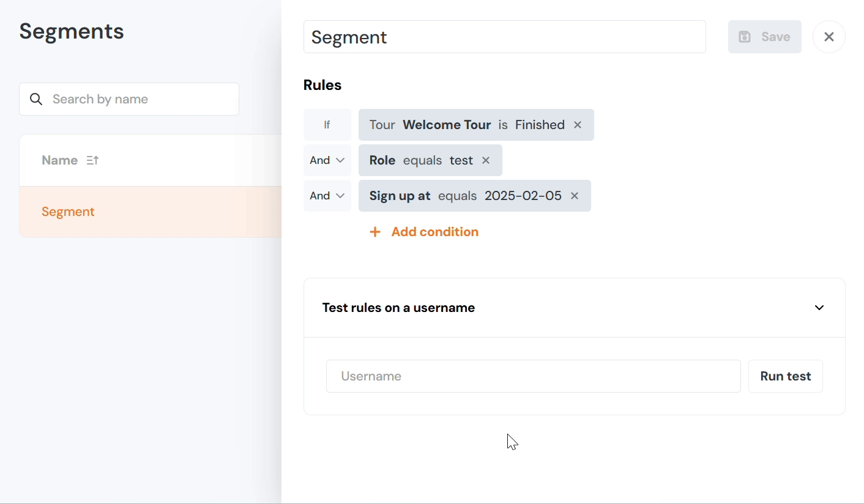864x504 pixels.
Task: Open the And dropdown for Sign up rule
Action: [x=327, y=196]
